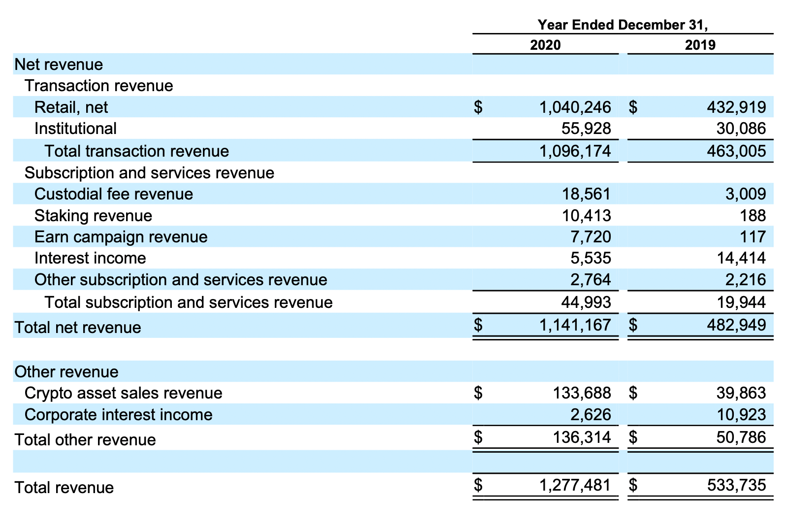Click crypto asset sales value 133,688
Screen dimensions: 788x532
pos(582,393)
